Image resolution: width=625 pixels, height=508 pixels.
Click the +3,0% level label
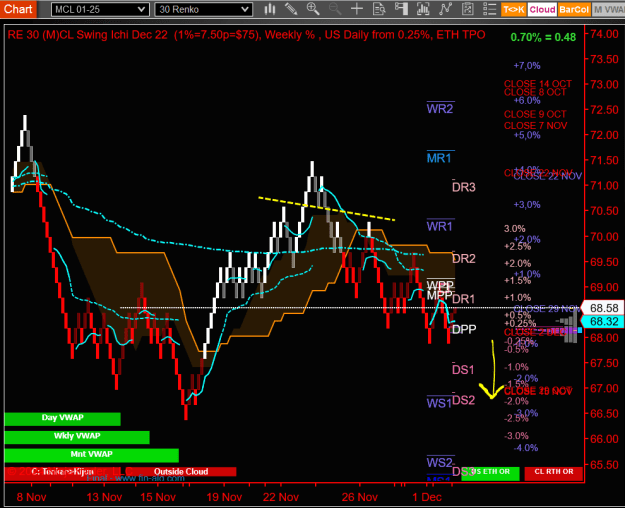coord(527,205)
